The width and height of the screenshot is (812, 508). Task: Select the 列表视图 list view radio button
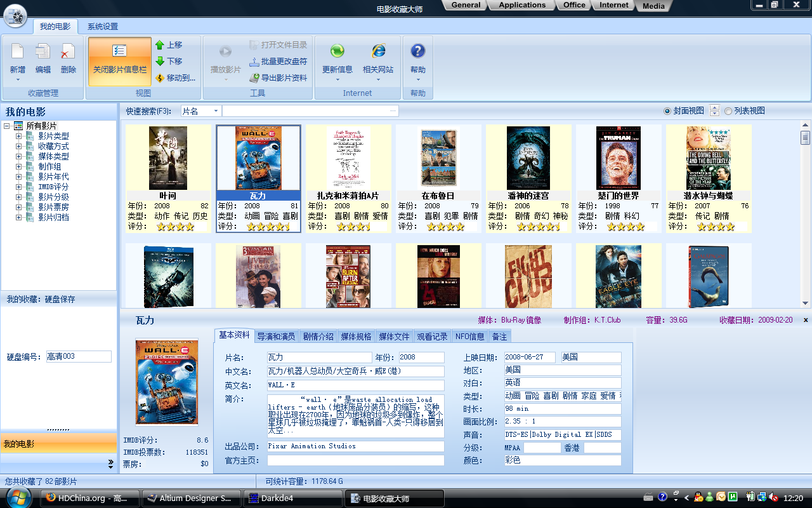tap(728, 111)
